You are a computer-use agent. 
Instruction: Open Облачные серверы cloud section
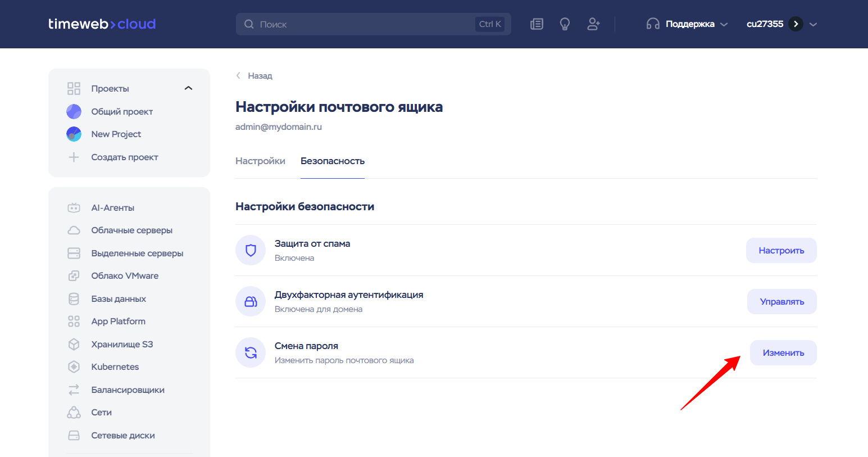point(131,230)
